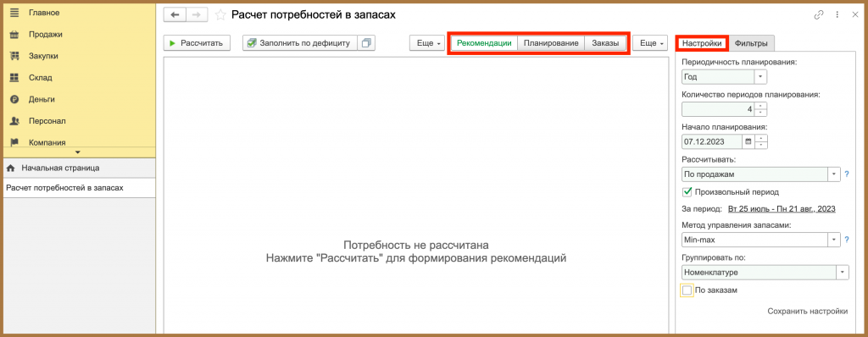The image size is (868, 337).
Task: Select the Фильтры tab
Action: point(751,43)
